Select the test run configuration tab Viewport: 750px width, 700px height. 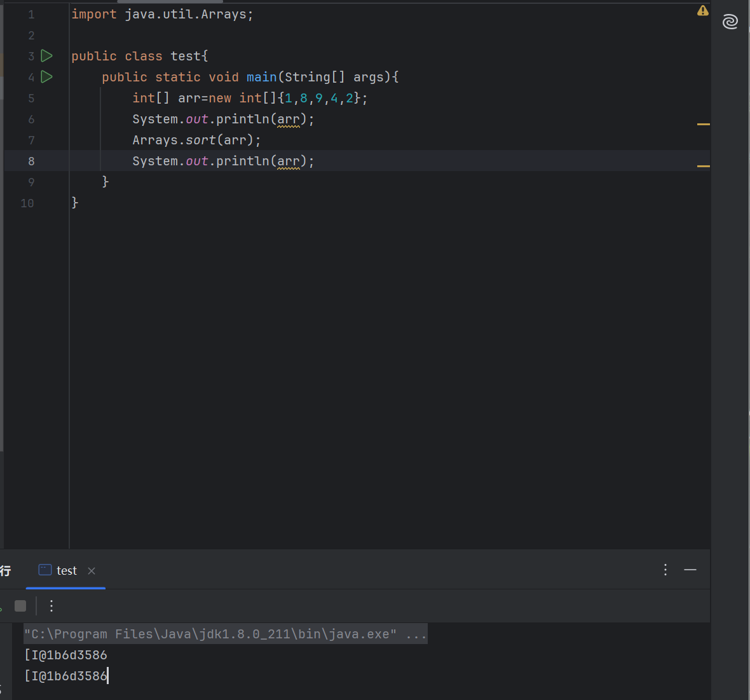(x=66, y=571)
